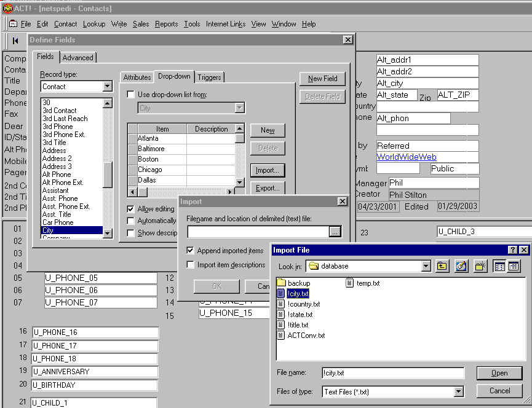The height and width of the screenshot is (408, 532).
Task: Open the Internet Links menu
Action: tap(226, 24)
